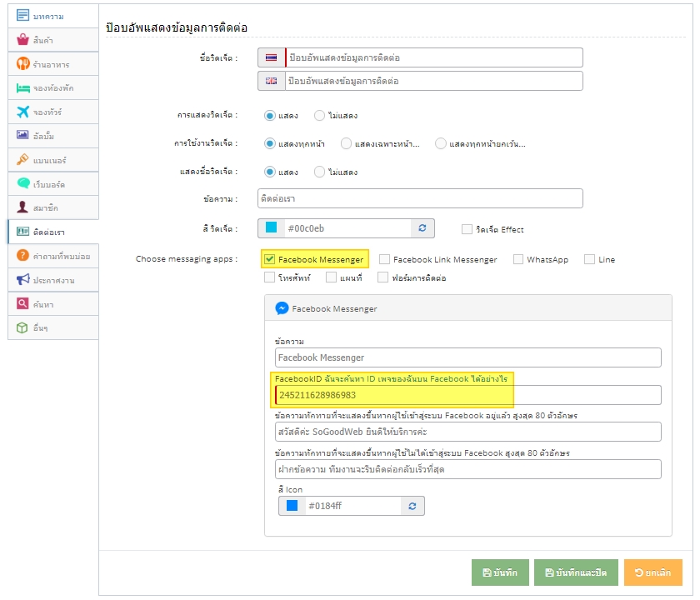Click the FacebookID field 245211628986983
700x600 pixels.
pyautogui.click(x=467, y=395)
